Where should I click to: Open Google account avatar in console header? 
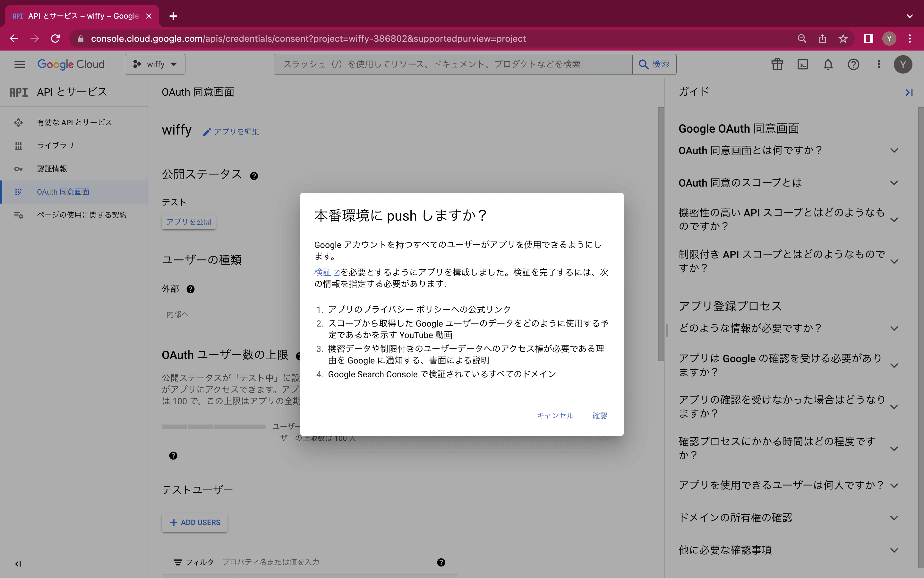click(903, 64)
